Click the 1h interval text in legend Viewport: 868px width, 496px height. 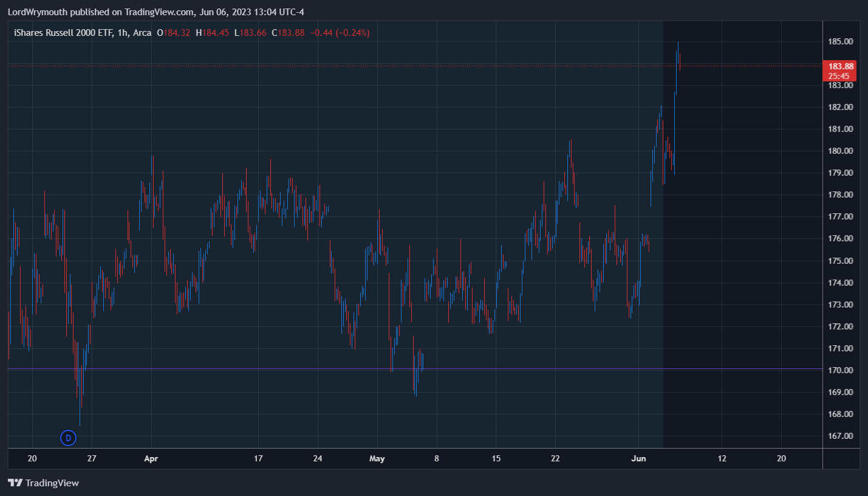122,33
